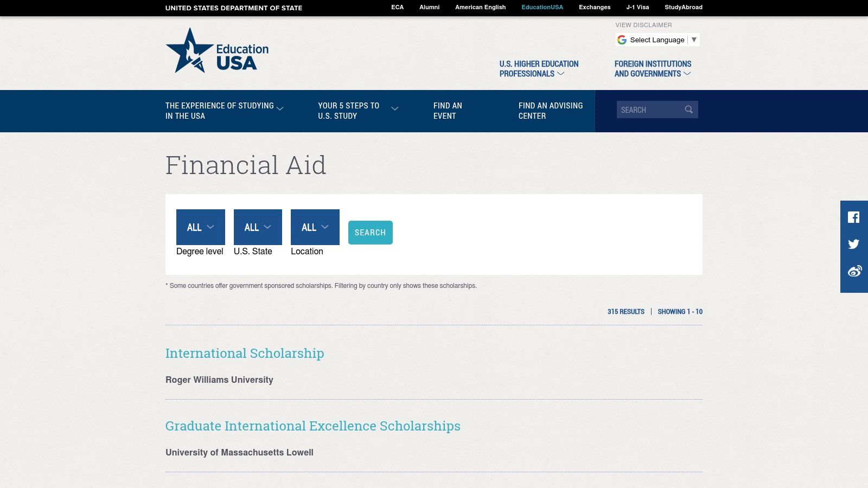Expand Your 5 Steps to U.S. Study chevron
The image size is (868, 488).
click(x=395, y=108)
